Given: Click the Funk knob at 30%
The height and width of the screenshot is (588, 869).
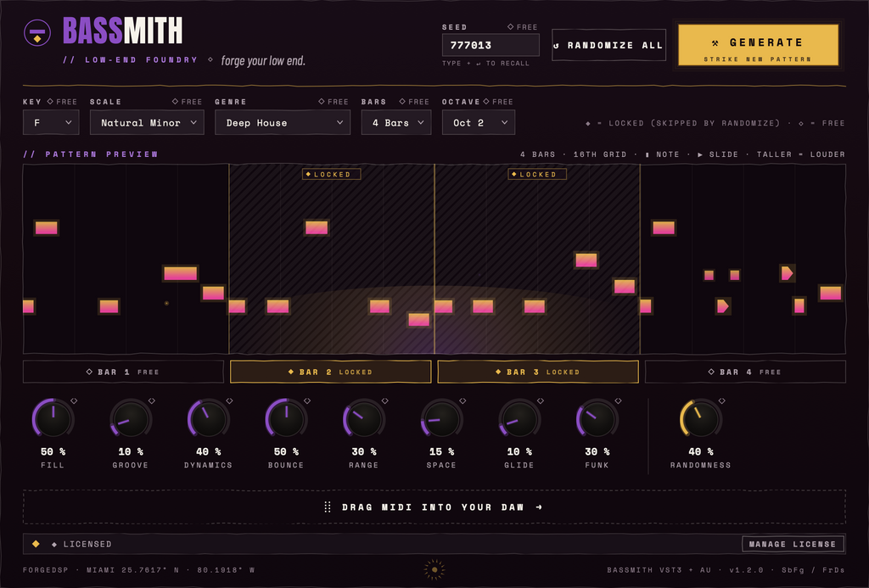Looking at the screenshot, I should click(597, 419).
